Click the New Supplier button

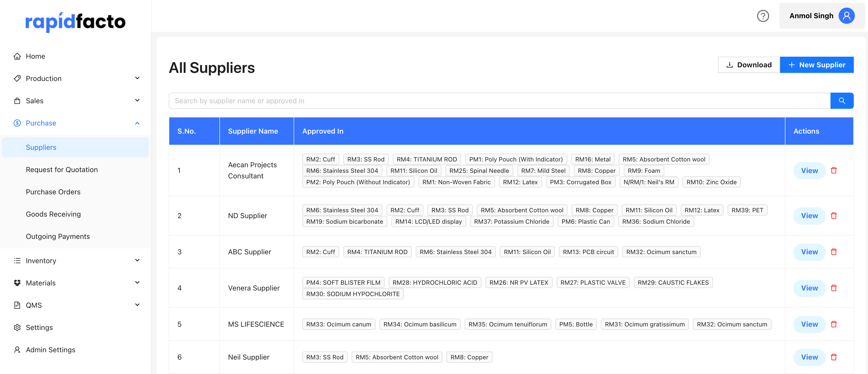coord(817,65)
